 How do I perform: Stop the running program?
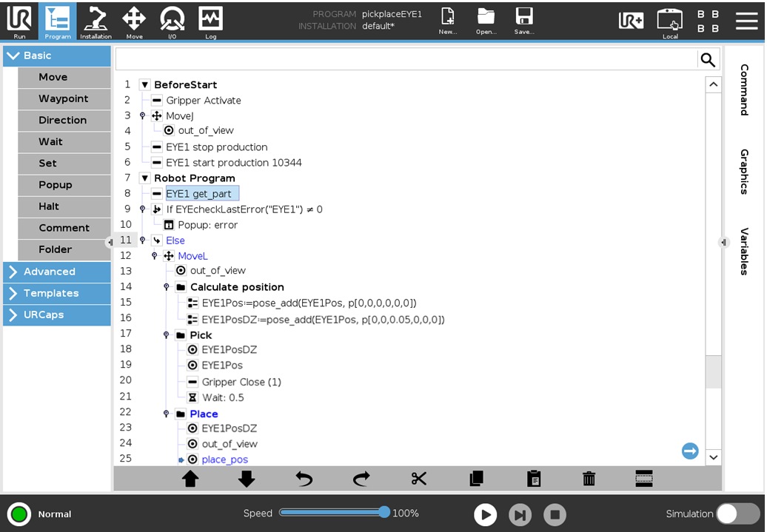click(555, 514)
